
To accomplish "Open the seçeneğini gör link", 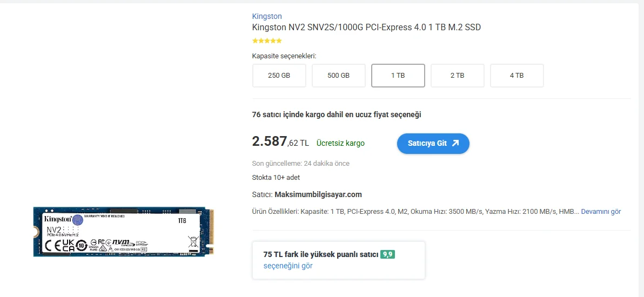I will click(x=288, y=266).
